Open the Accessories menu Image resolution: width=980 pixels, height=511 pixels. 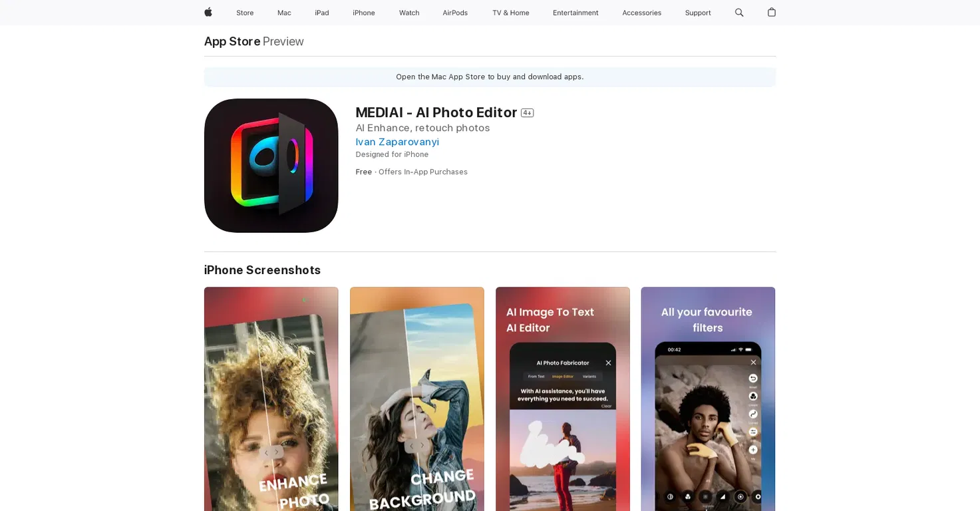641,13
